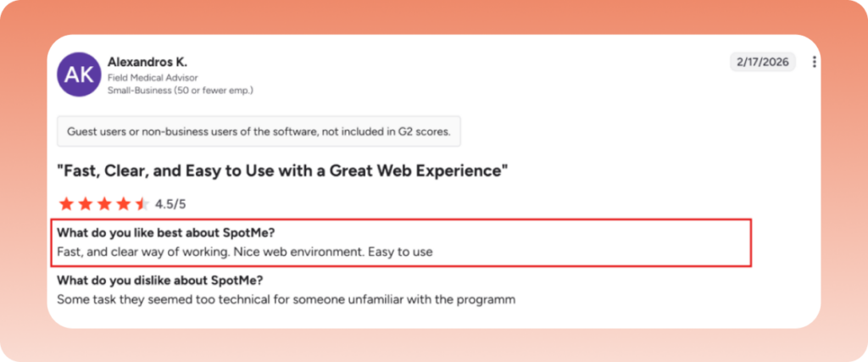Viewport: 868px width, 362px height.
Task: Click the 'Fast, and clear way of working' answer
Action: [x=245, y=252]
